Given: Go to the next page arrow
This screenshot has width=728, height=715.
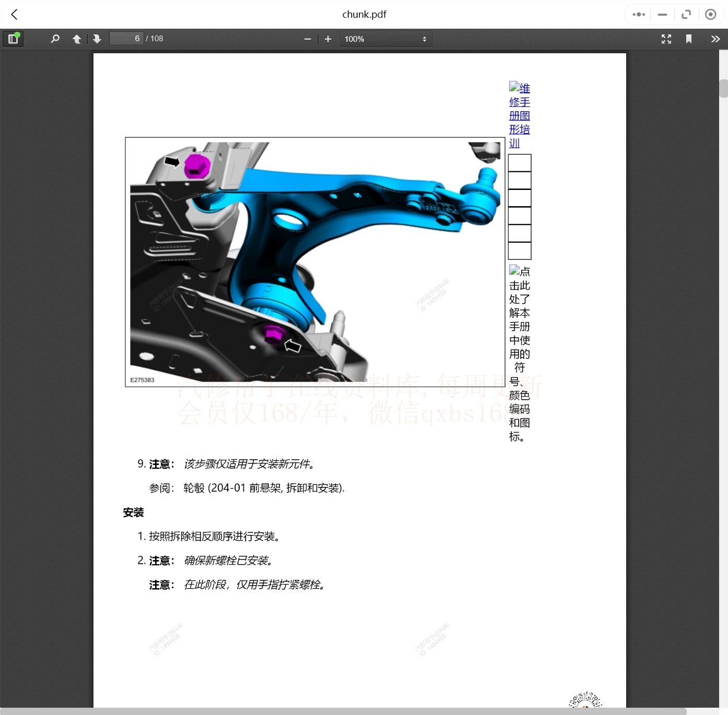Looking at the screenshot, I should [x=97, y=39].
